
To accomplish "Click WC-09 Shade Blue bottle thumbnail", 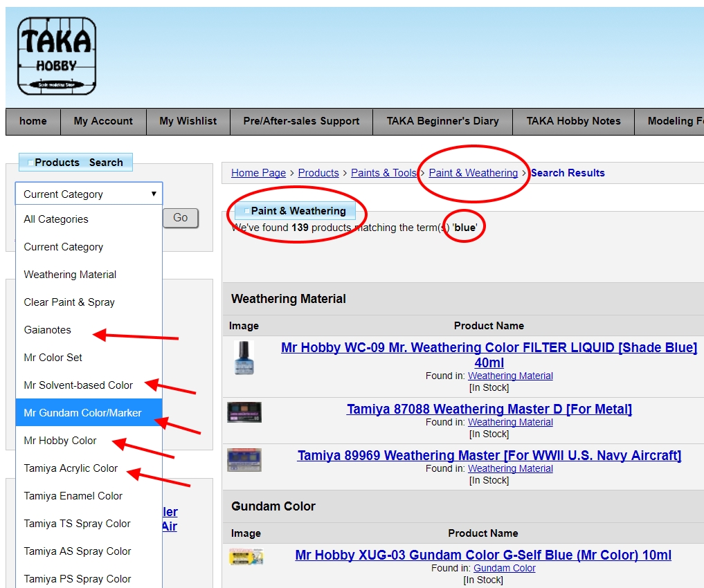I will pos(244,358).
